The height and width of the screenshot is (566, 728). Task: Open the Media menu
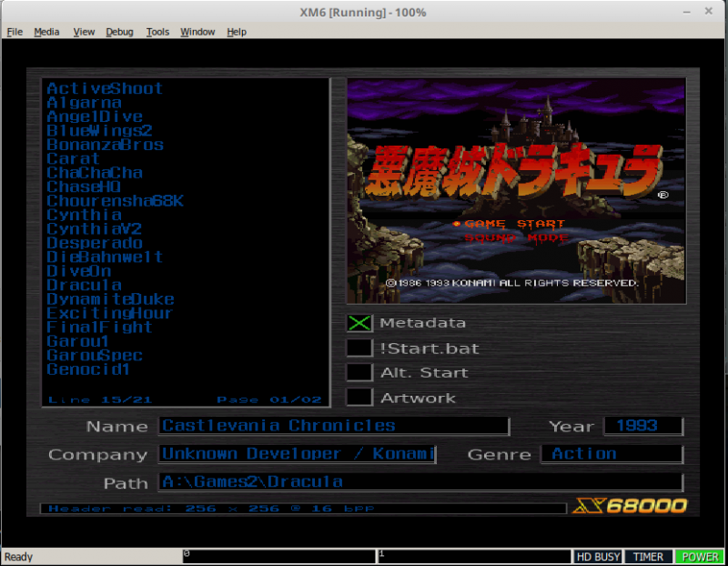[x=46, y=31]
